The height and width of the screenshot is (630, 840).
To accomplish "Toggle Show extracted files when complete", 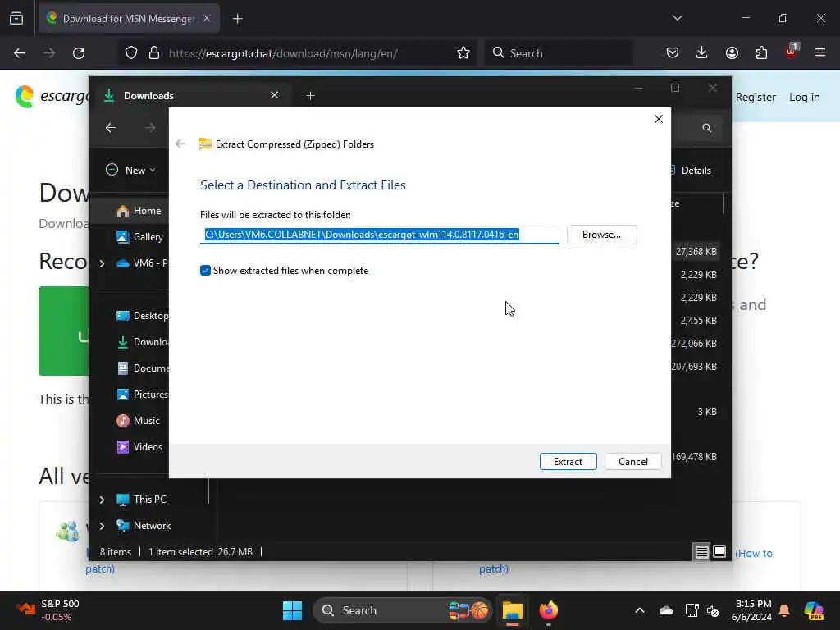I will 205,271.
